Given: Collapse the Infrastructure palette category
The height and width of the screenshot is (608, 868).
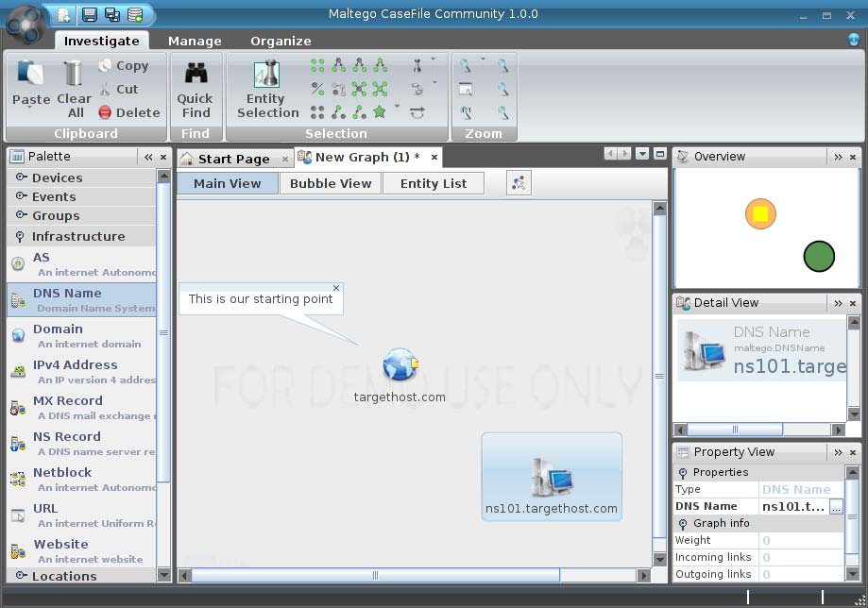Looking at the screenshot, I should click(x=77, y=236).
